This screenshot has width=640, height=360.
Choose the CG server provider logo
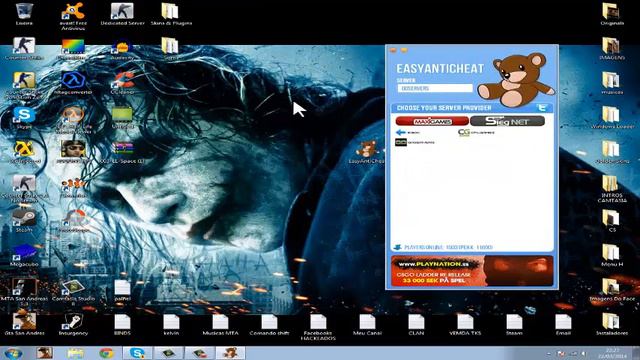(476, 132)
